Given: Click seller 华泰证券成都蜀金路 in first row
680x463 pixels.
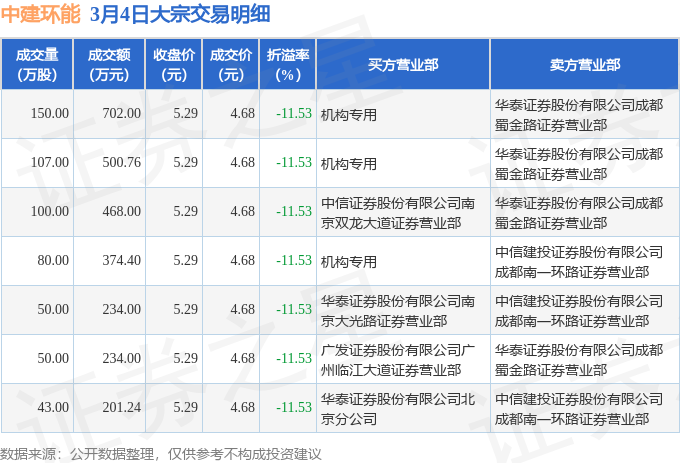Looking at the screenshot, I should coord(579,115).
